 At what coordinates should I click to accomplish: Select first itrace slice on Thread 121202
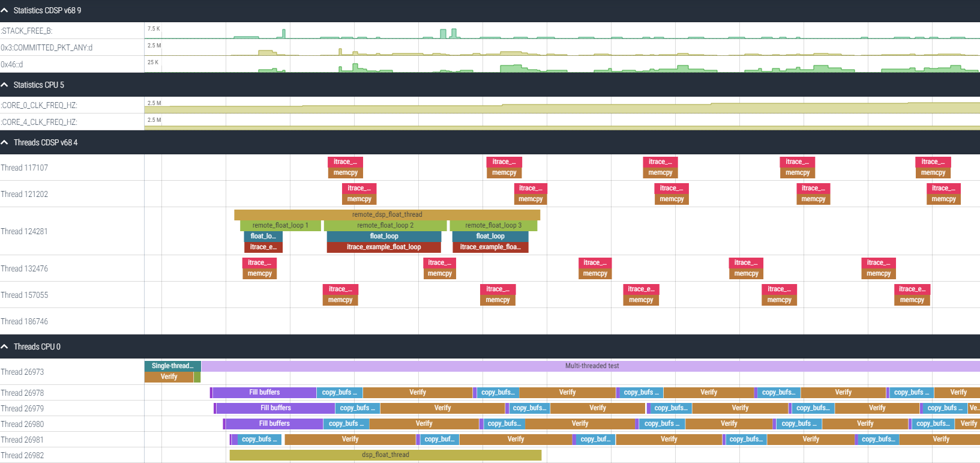(x=359, y=188)
